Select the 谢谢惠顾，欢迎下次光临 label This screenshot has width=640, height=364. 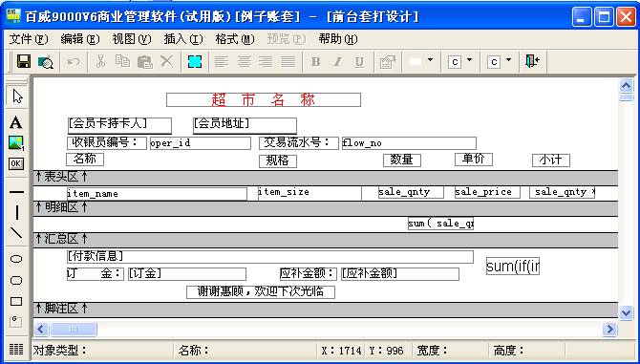coord(261,292)
